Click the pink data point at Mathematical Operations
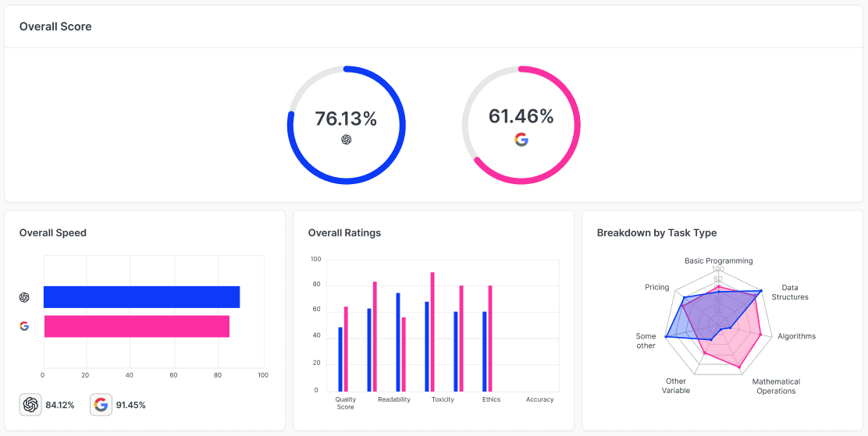The image size is (868, 436). [x=739, y=367]
